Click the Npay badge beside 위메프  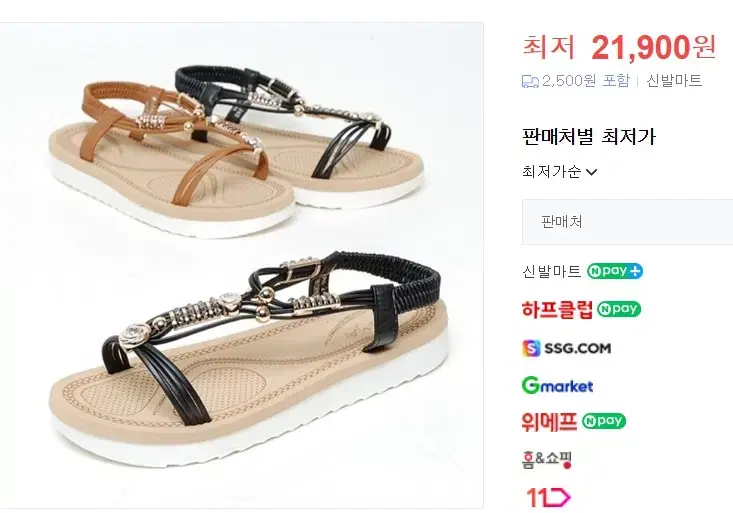tap(604, 421)
